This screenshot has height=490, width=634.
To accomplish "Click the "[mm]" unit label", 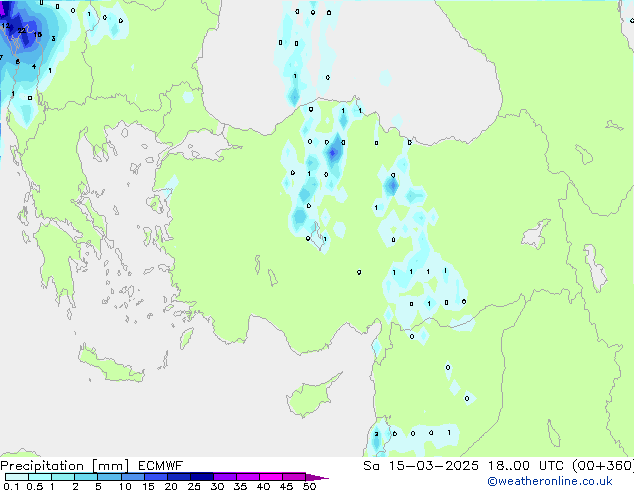I will click(110, 466).
